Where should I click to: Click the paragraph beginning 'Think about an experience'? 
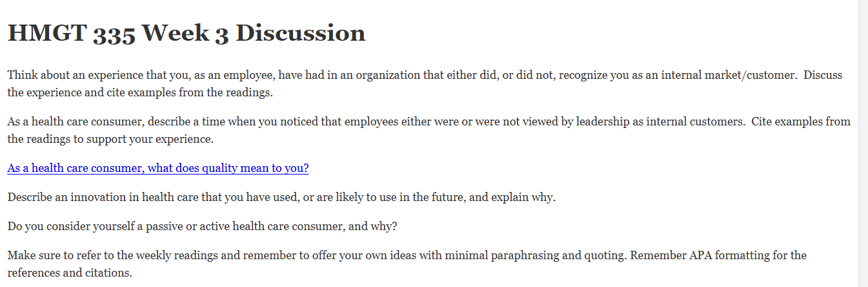pyautogui.click(x=425, y=83)
